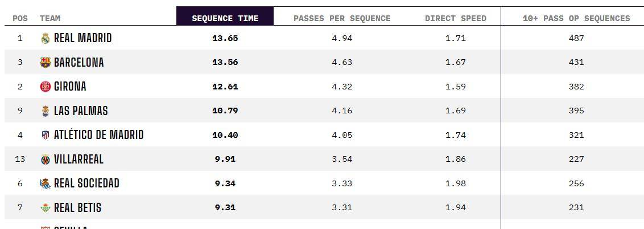
Task: Click the Villarreal club crest
Action: pos(46,160)
